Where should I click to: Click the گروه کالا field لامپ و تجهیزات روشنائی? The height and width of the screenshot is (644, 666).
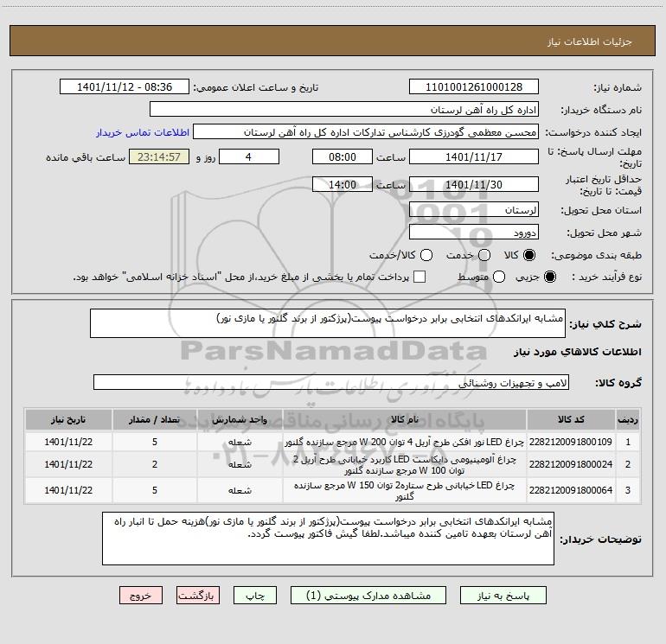click(x=331, y=382)
